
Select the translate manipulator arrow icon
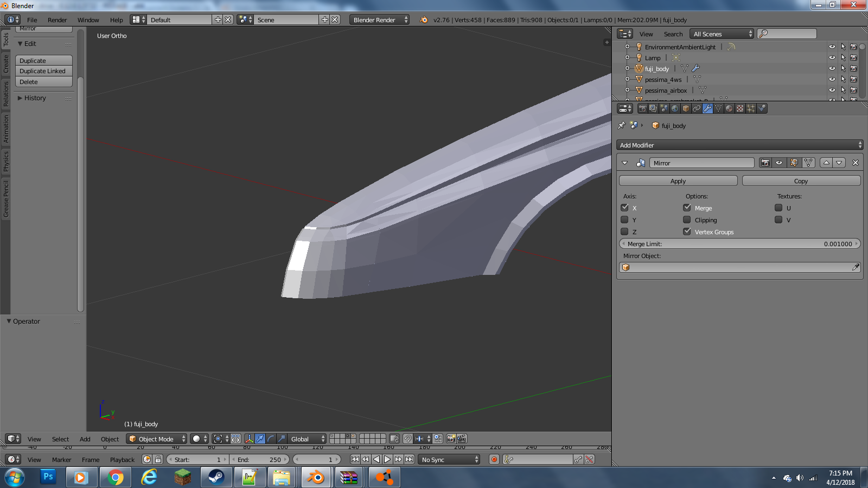260,439
